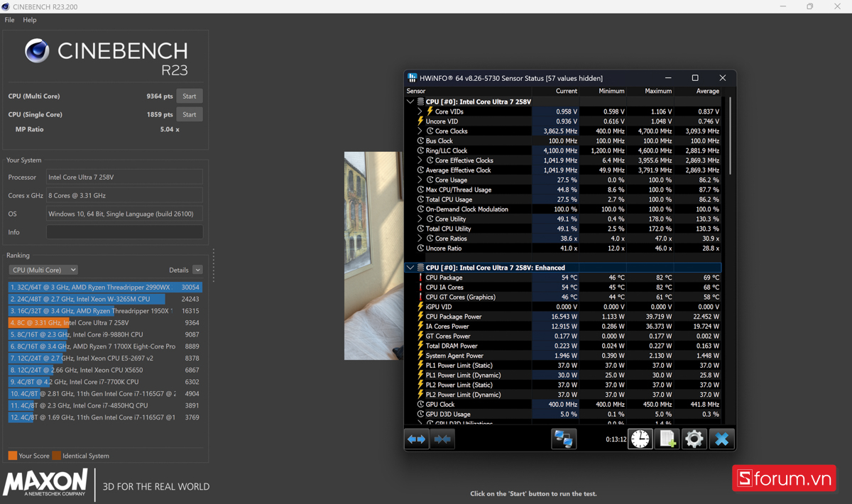Screen dimensions: 852x504
Task: Click Cinebench app icon in title bar
Action: pos(6,6)
